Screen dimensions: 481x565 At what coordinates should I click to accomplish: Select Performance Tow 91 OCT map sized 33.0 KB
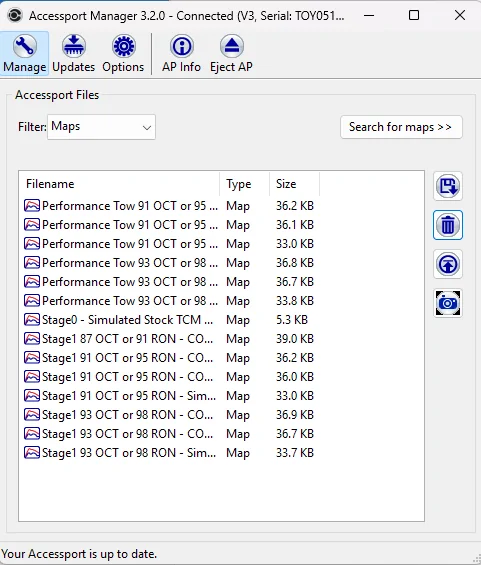click(169, 244)
